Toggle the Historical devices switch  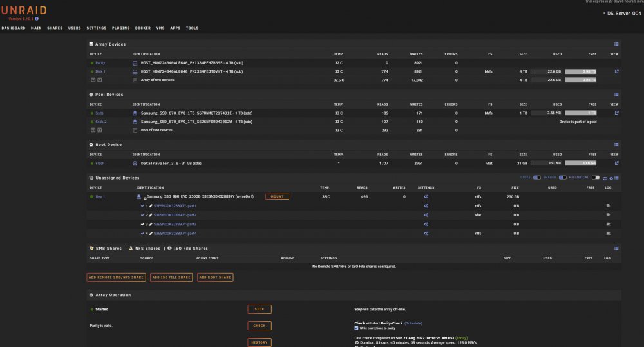596,178
